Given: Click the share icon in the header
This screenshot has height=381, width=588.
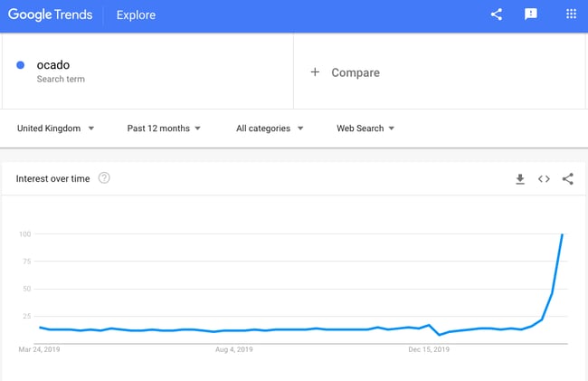Looking at the screenshot, I should [497, 14].
